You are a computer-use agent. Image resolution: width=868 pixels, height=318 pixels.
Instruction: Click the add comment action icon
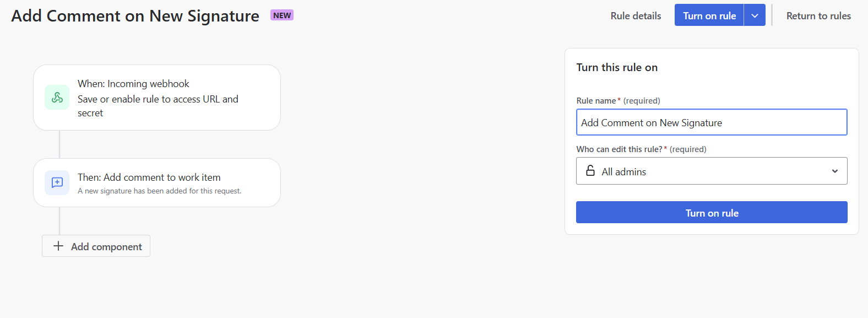(57, 182)
